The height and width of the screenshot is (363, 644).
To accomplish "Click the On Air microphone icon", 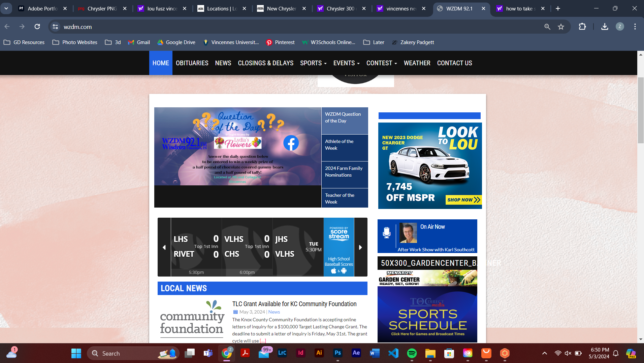I will tap(387, 232).
